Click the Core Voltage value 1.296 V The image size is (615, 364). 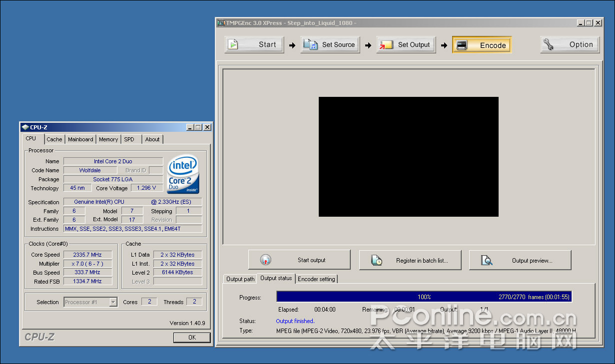pyautogui.click(x=147, y=188)
